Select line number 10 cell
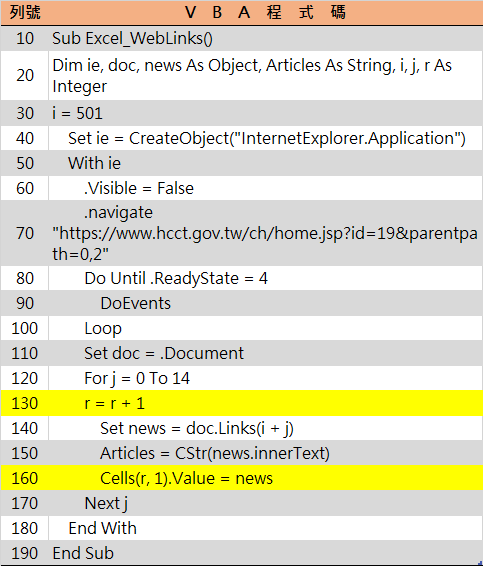Screen dimensions: 483x566 tap(25, 38)
